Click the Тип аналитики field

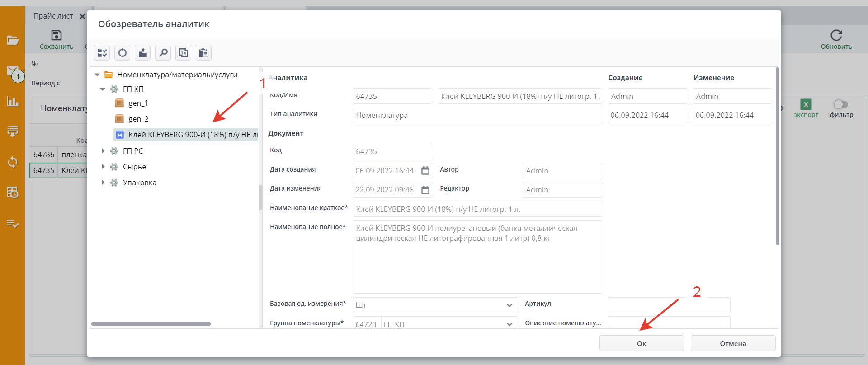pyautogui.click(x=477, y=115)
